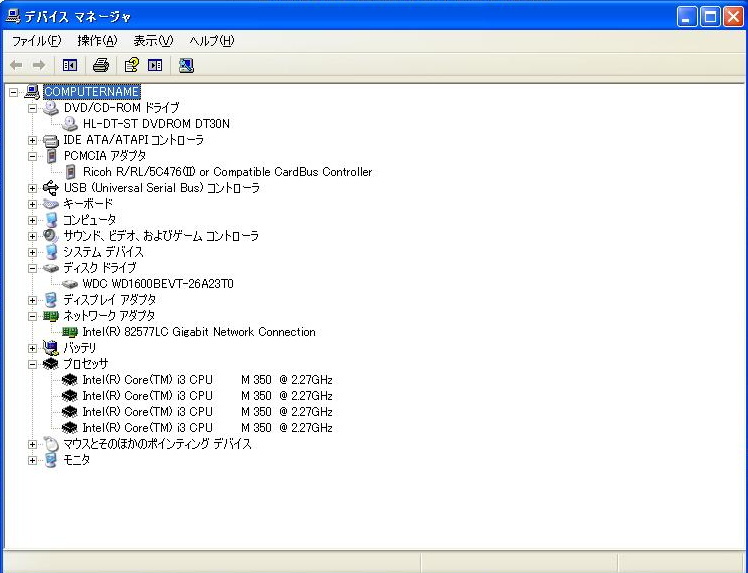Open the 操作(A) menu
The height and width of the screenshot is (573, 748).
tap(97, 41)
